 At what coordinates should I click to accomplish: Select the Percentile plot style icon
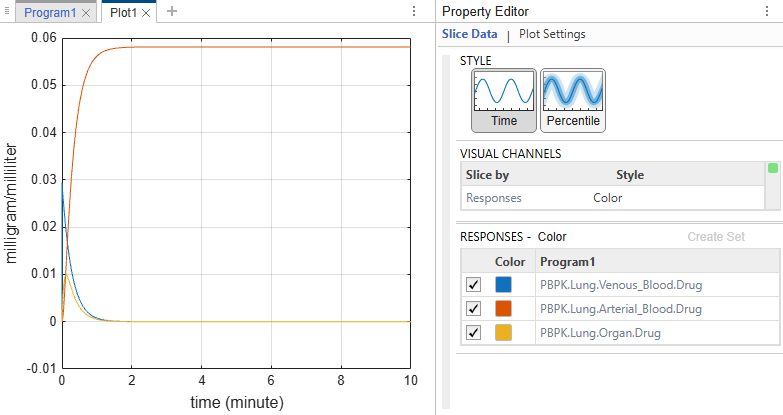click(x=573, y=100)
